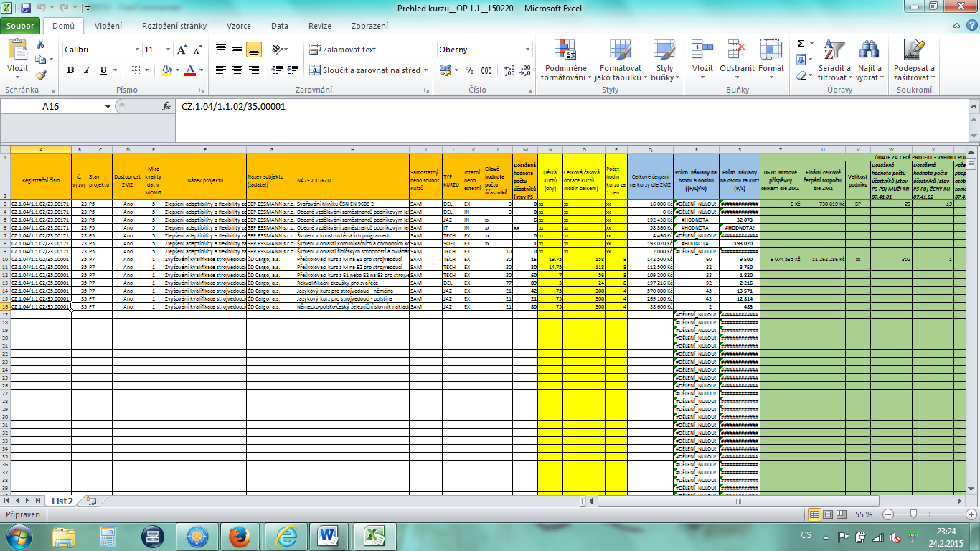The image size is (980, 551).
Task: Click the Odstranit cells button
Action: 738,60
